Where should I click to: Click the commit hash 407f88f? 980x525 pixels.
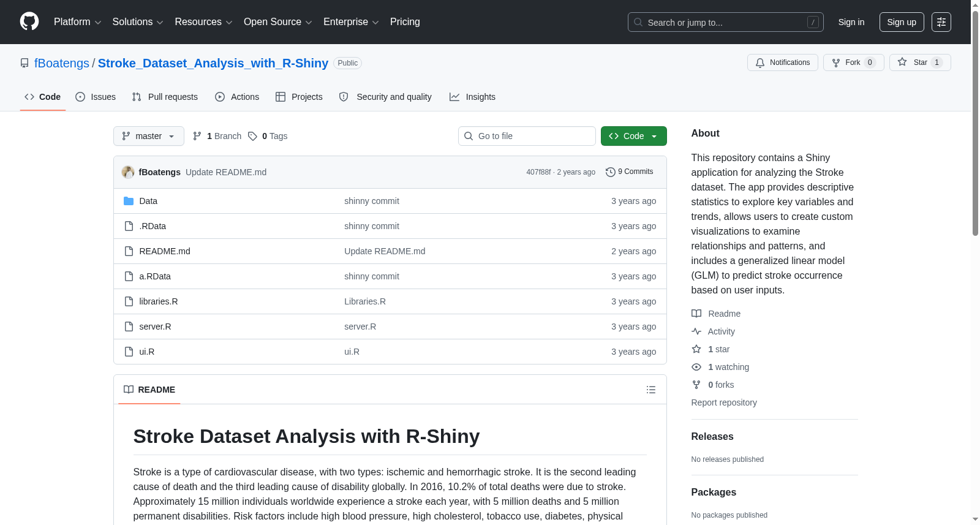pyautogui.click(x=538, y=172)
